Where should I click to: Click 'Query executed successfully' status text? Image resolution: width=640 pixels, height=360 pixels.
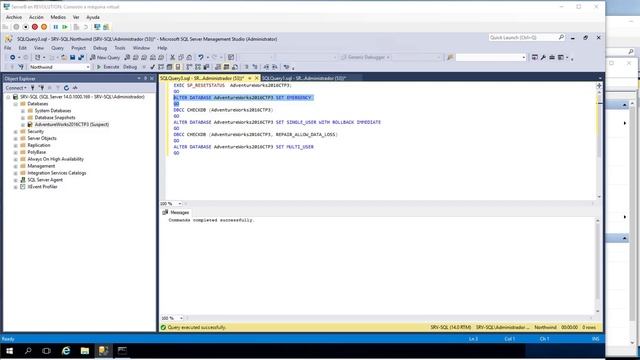(x=196, y=327)
